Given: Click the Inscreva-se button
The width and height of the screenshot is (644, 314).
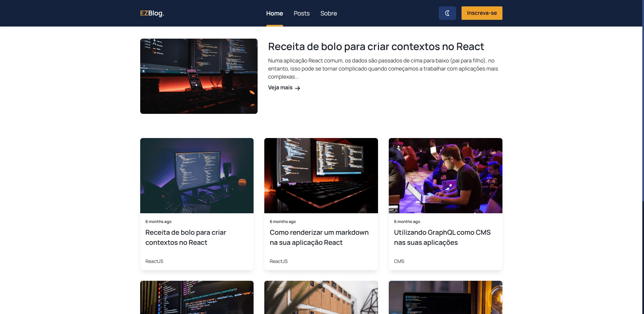Looking at the screenshot, I should coord(482,13).
